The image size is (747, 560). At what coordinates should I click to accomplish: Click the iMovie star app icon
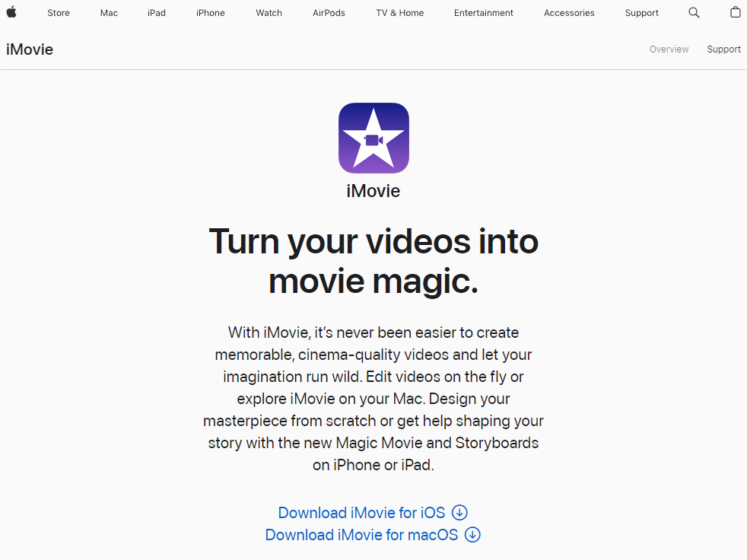373,138
